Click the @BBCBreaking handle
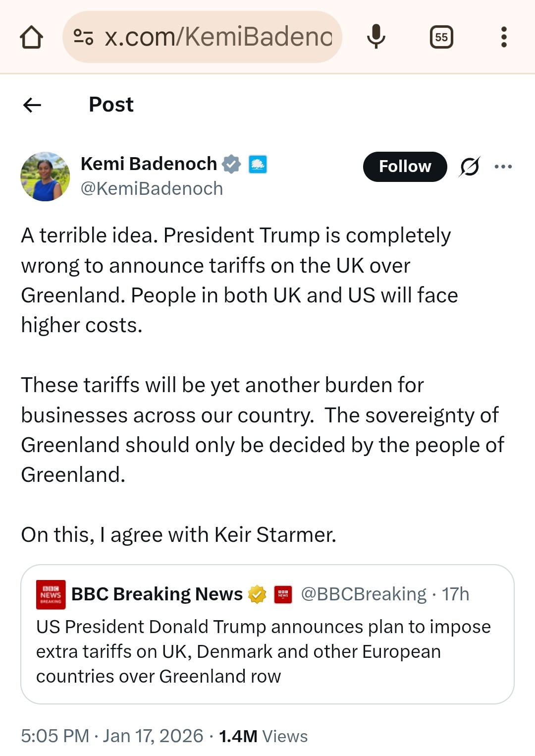The height and width of the screenshot is (756, 535). coord(363,594)
